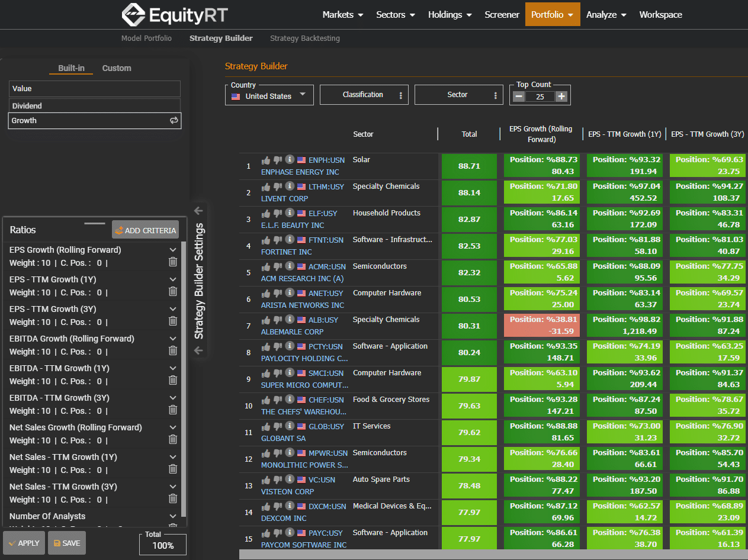
Task: Decrease Top Count with minus button
Action: pyautogui.click(x=519, y=96)
